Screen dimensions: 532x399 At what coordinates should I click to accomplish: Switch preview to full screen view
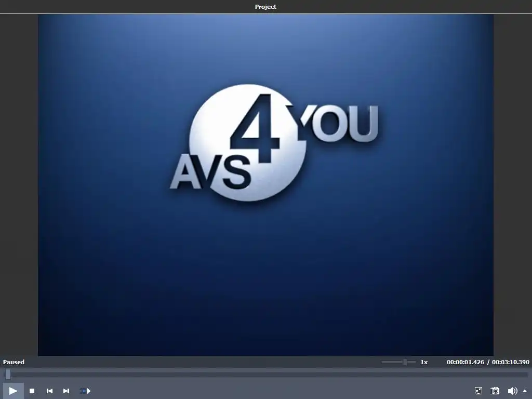coord(478,391)
